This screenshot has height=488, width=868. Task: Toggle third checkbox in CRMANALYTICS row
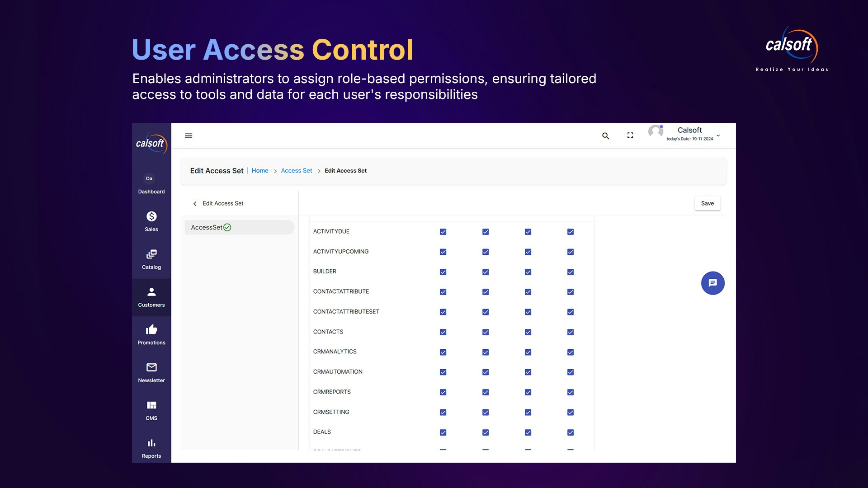(528, 352)
